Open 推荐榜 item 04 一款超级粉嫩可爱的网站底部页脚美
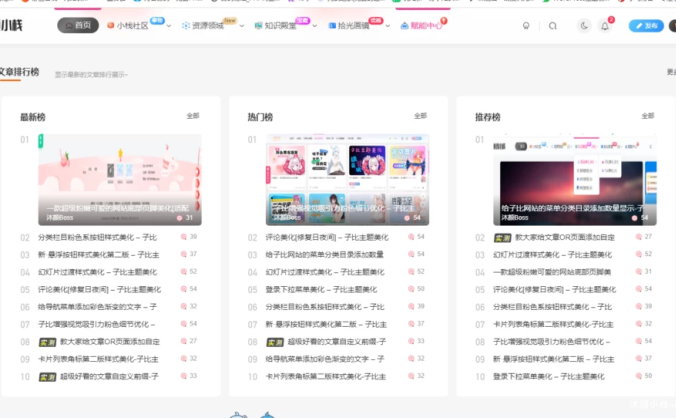The height and width of the screenshot is (418, 676). click(552, 272)
